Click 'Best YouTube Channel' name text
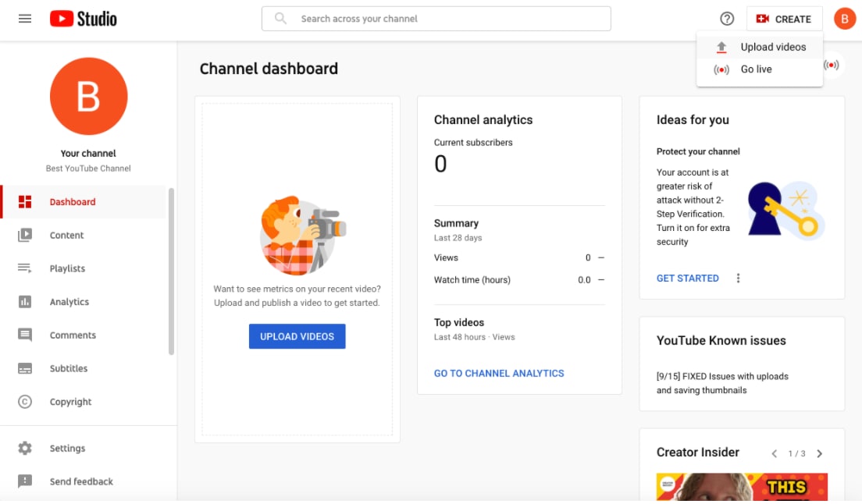862x504 pixels. click(x=88, y=169)
